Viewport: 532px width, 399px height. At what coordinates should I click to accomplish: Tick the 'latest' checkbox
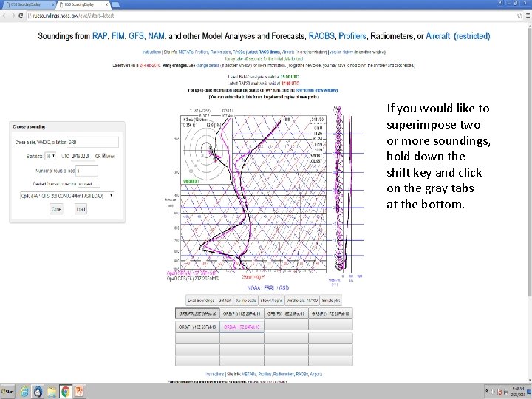pyautogui.click(x=104, y=156)
